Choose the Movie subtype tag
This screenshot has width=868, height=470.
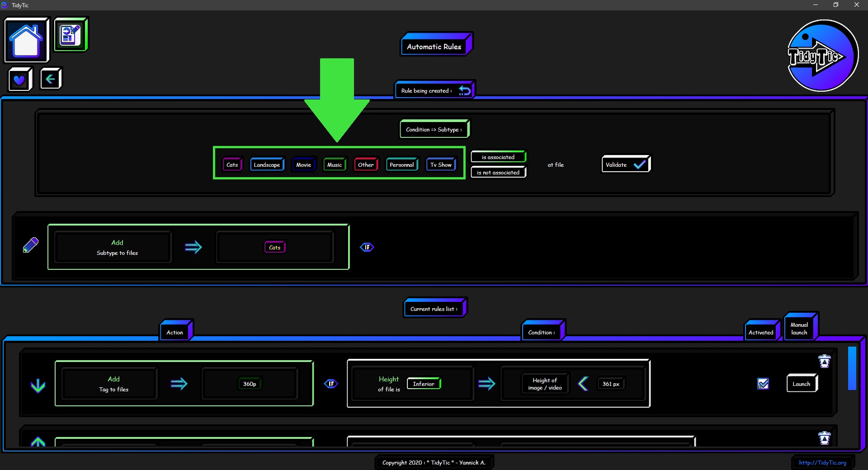point(303,164)
